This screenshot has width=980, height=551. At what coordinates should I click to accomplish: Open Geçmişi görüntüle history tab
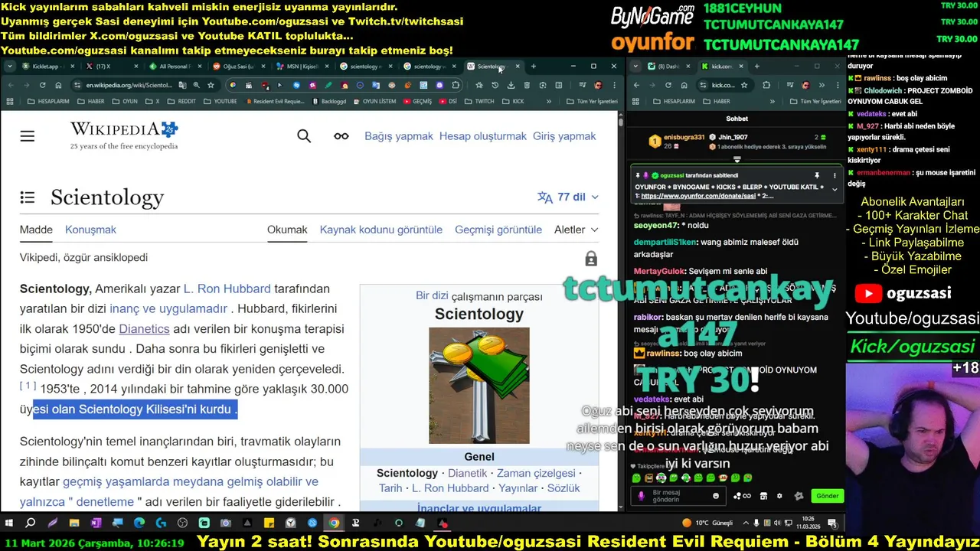[498, 230]
